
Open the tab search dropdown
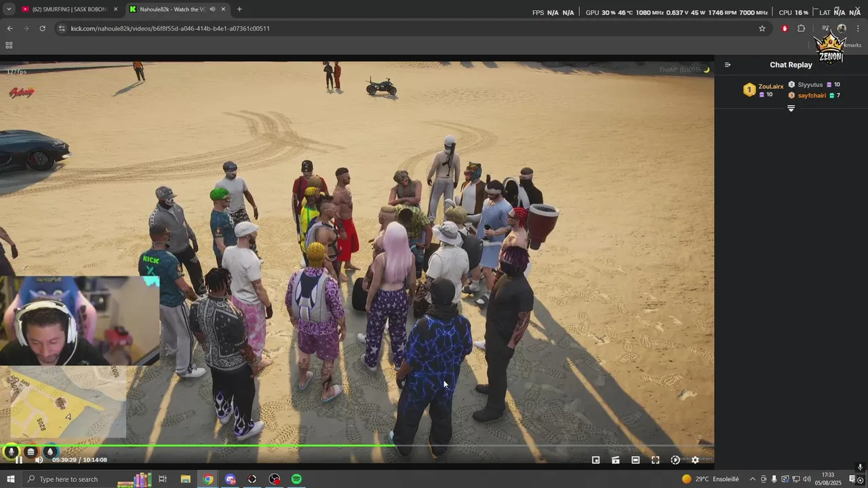click(9, 9)
